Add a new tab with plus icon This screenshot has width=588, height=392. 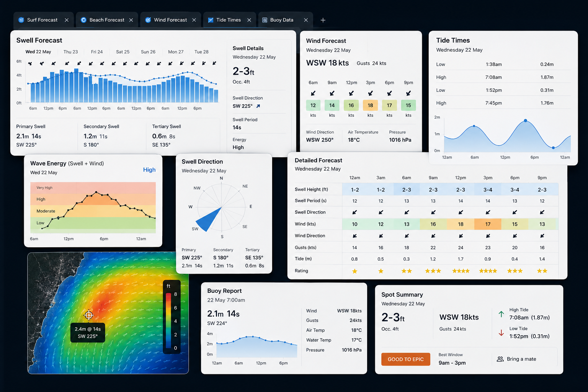coord(323,20)
